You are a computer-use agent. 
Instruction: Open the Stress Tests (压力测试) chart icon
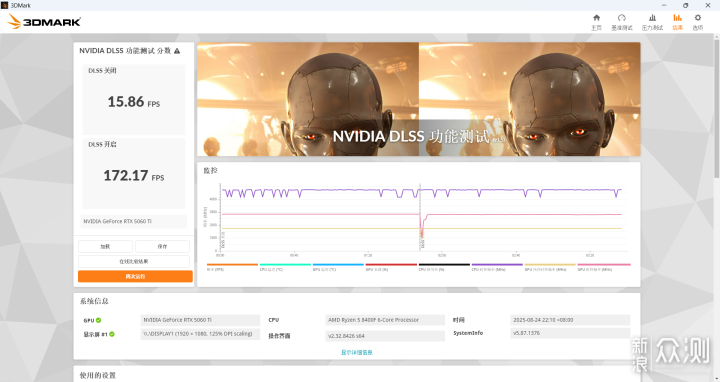652,22
